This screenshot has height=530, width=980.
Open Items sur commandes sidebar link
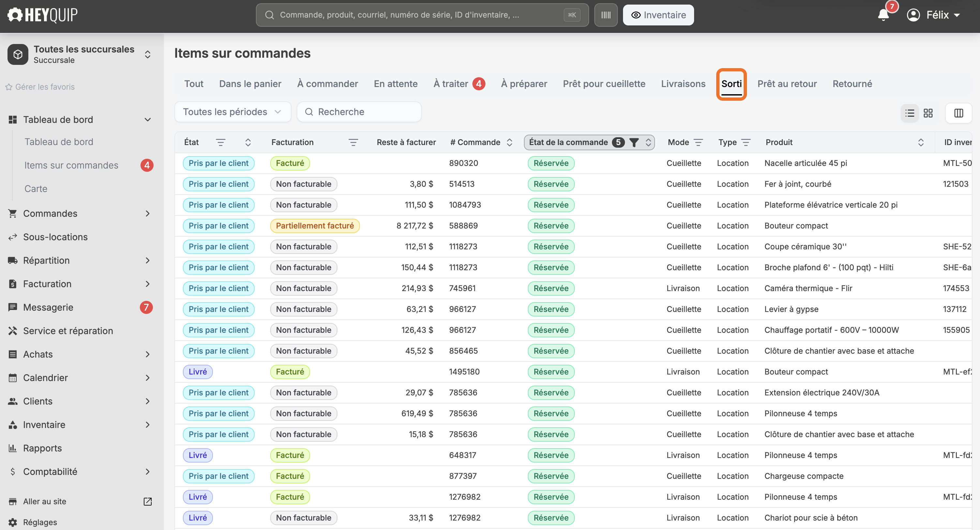(x=71, y=165)
